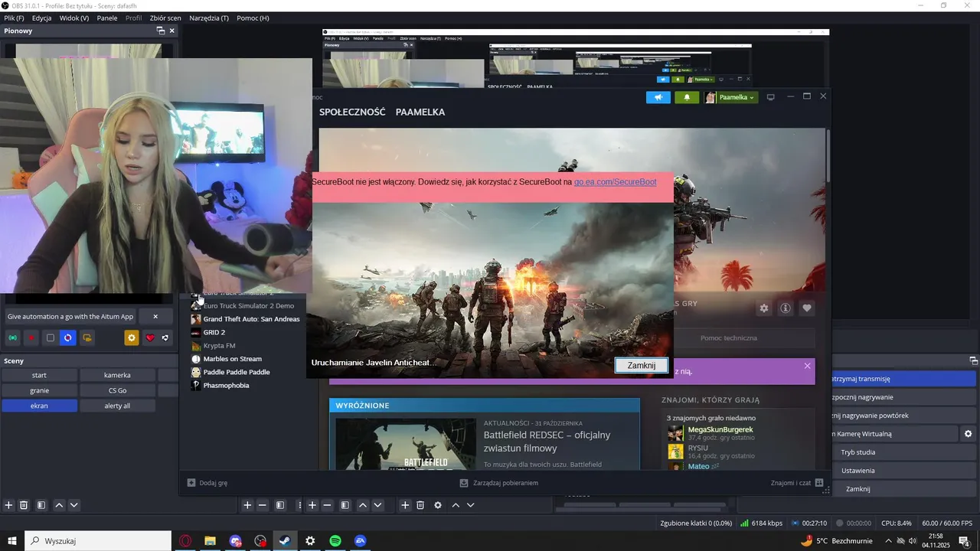Open Steam notifications with the green bell

coord(687,97)
